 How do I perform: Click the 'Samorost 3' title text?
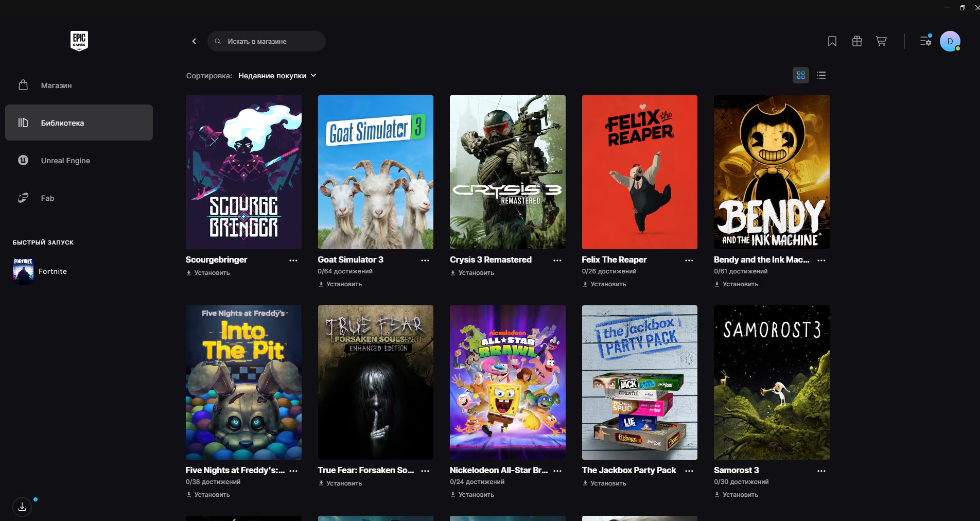click(x=737, y=471)
